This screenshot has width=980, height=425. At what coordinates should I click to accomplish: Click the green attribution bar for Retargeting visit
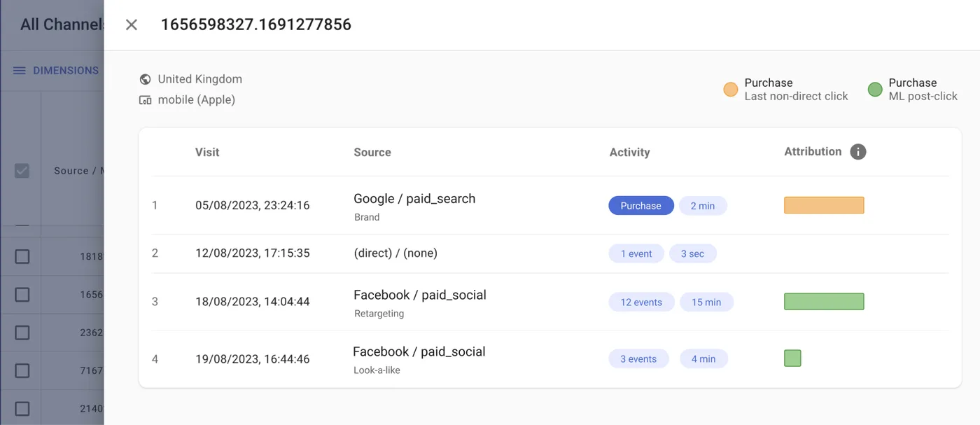824,302
